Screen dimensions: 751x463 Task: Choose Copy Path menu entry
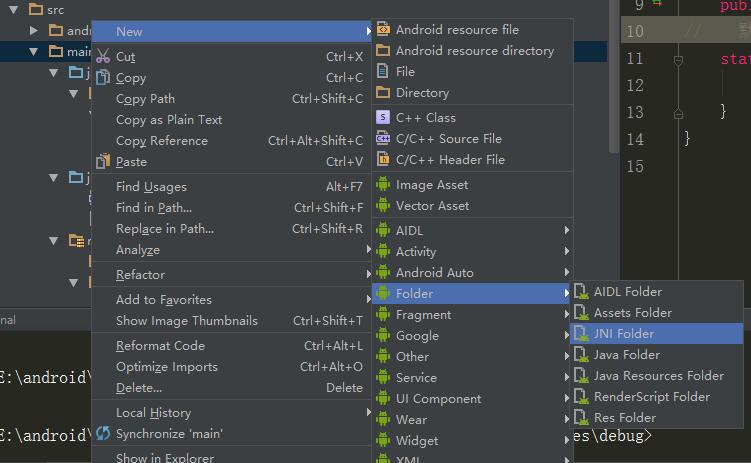(x=231, y=99)
